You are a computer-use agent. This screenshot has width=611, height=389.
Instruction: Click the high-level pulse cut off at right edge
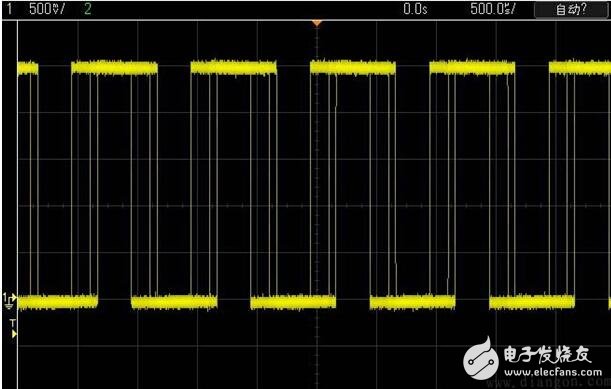580,67
